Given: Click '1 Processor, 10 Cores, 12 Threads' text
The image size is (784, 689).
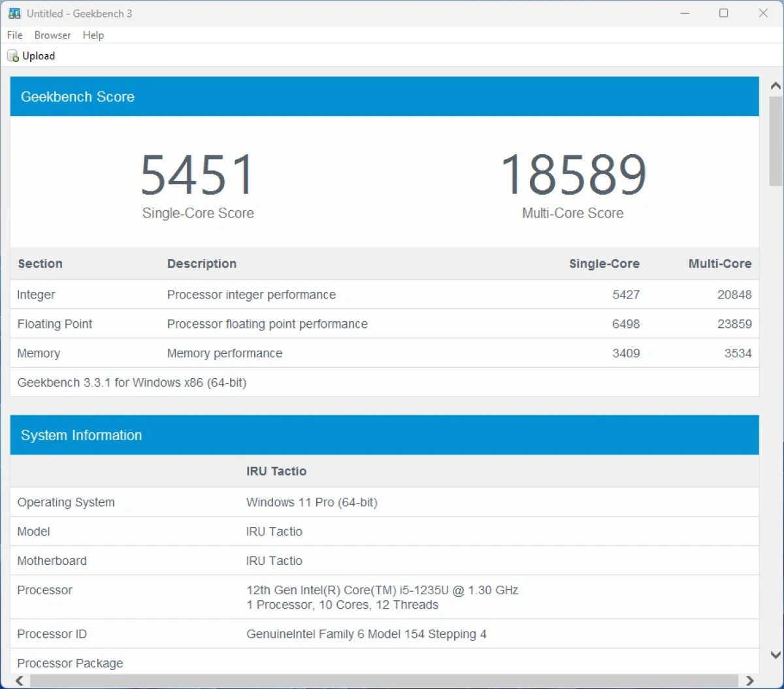Looking at the screenshot, I should coord(342,605).
